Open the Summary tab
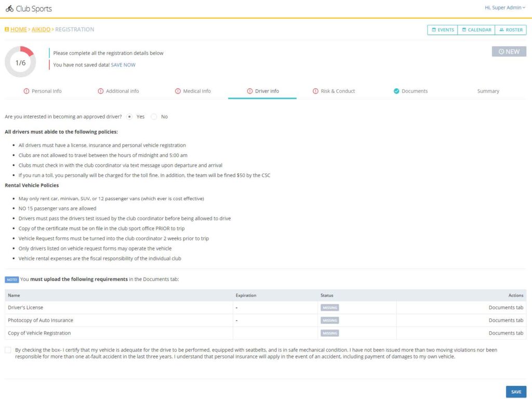The height and width of the screenshot is (399, 532). point(488,90)
